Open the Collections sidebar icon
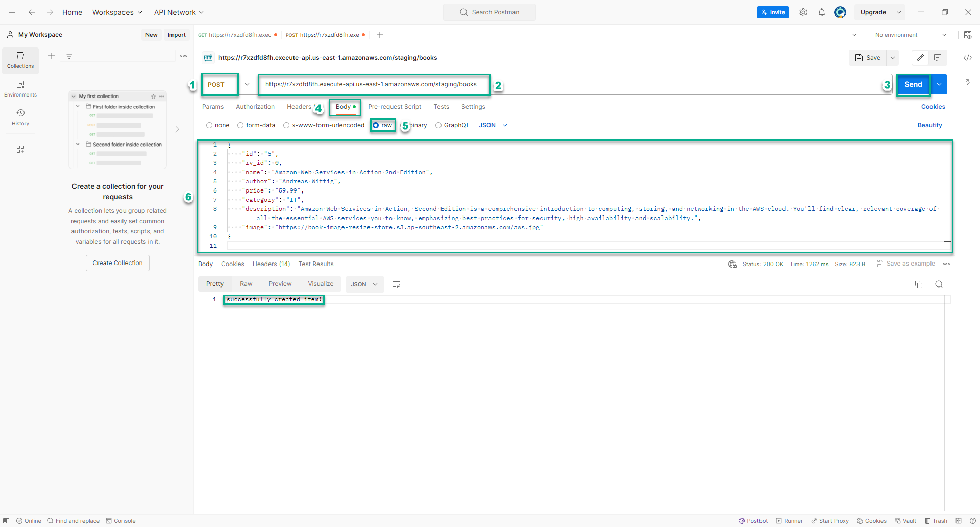 tap(20, 60)
